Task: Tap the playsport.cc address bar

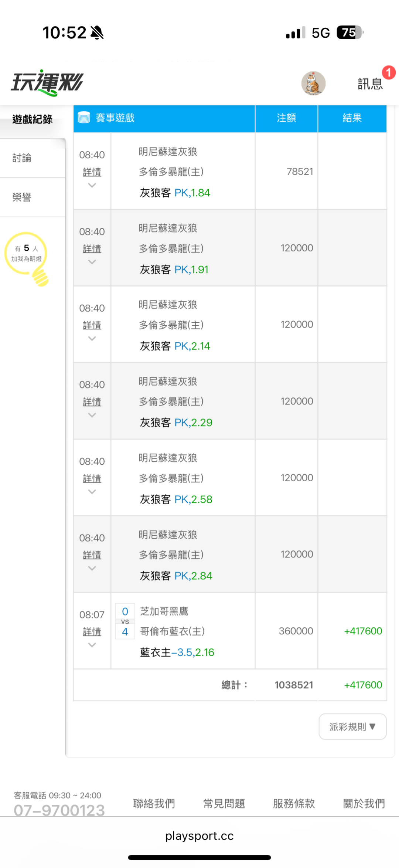Action: click(199, 836)
